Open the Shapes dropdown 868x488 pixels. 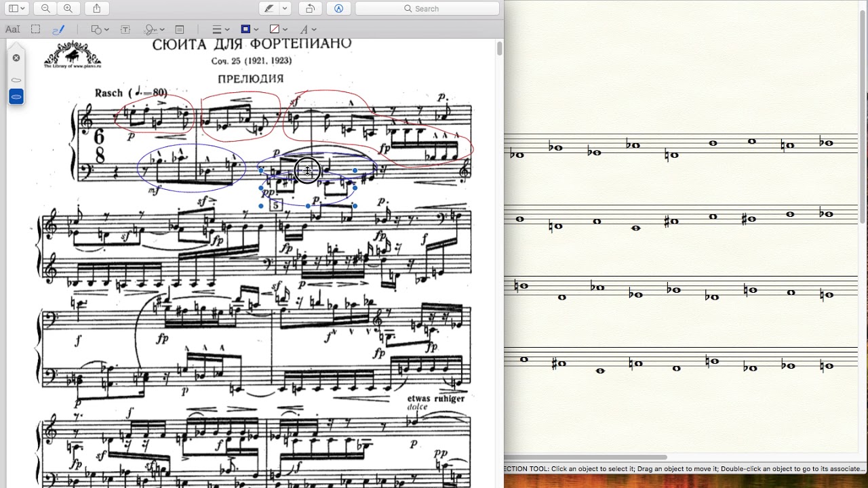click(100, 29)
